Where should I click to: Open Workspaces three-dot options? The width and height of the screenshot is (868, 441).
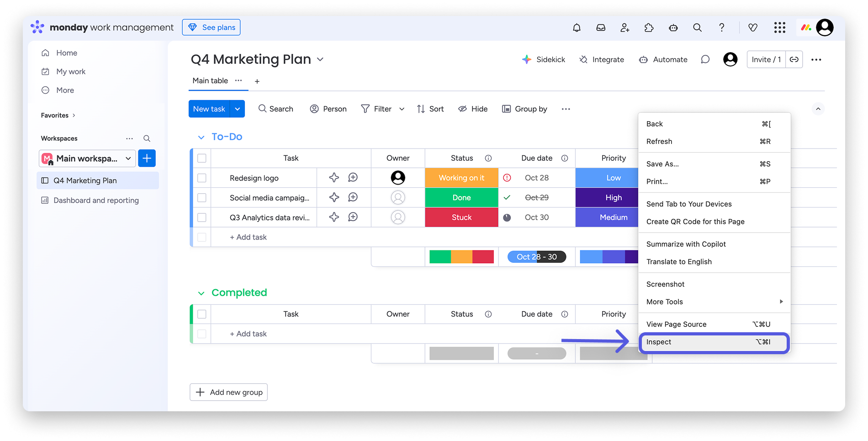130,138
